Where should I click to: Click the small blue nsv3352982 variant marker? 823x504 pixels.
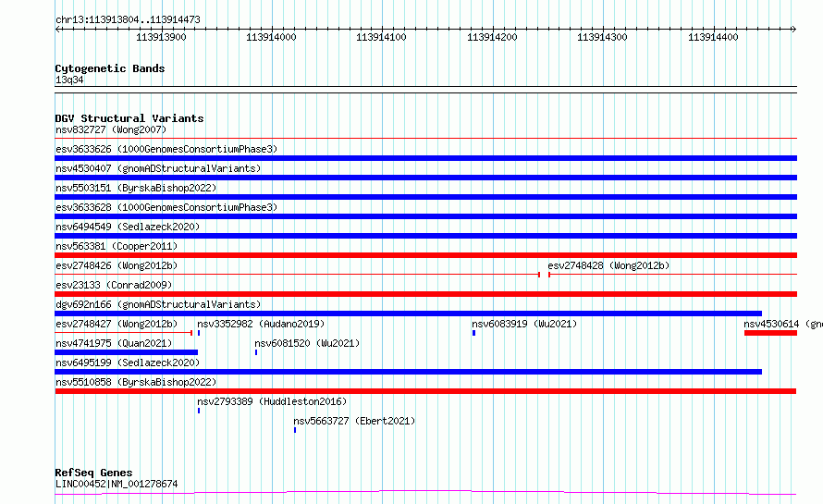click(199, 333)
